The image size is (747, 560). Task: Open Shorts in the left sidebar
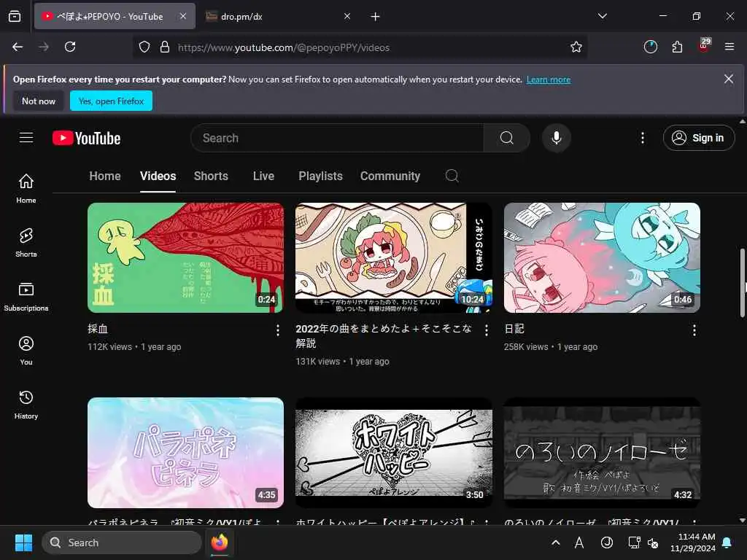[26, 242]
